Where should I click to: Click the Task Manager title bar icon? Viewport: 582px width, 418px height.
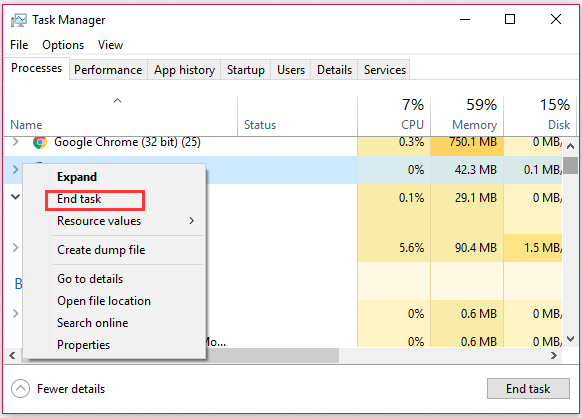(x=19, y=20)
